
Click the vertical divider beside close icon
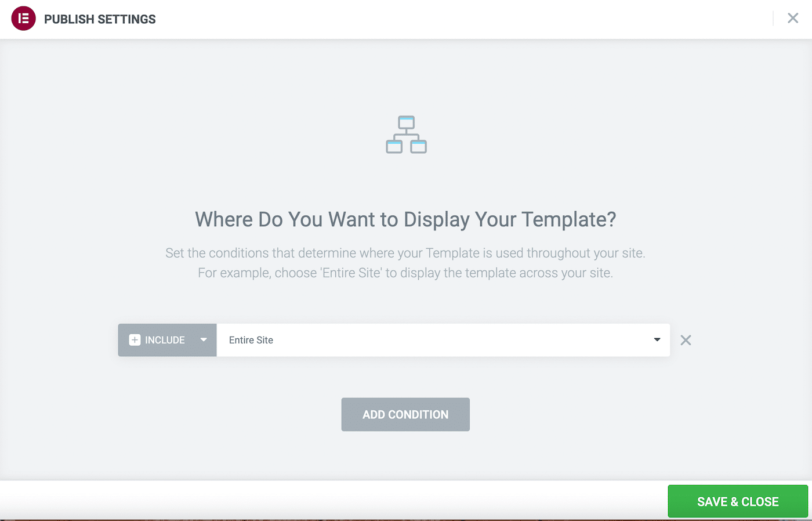[x=773, y=19]
